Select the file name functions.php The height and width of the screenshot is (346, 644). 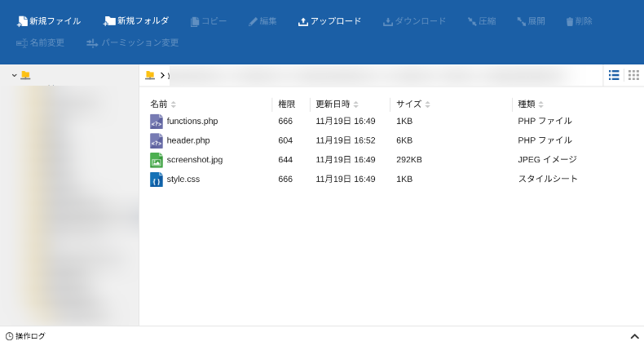192,122
